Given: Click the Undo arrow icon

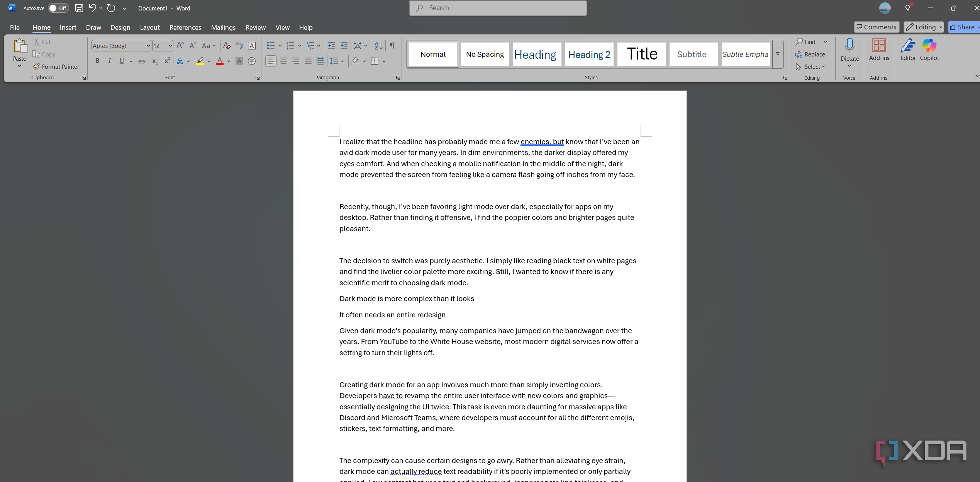Looking at the screenshot, I should [92, 8].
